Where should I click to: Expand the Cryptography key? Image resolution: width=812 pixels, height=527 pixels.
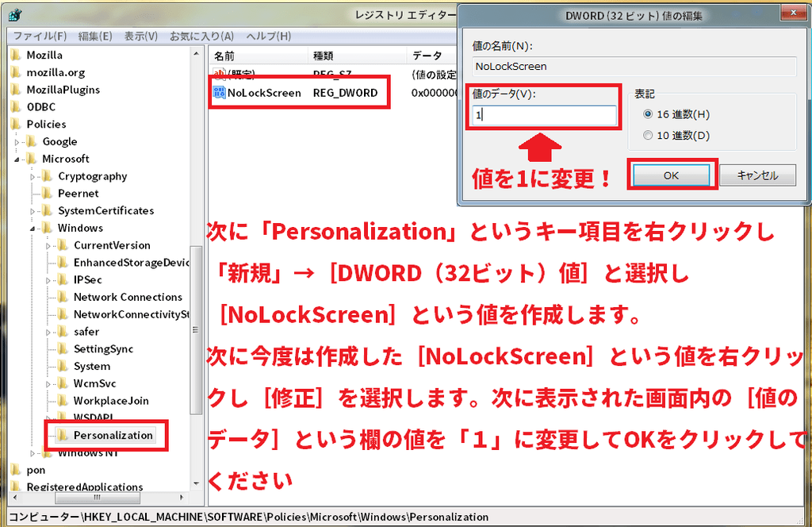click(32, 177)
